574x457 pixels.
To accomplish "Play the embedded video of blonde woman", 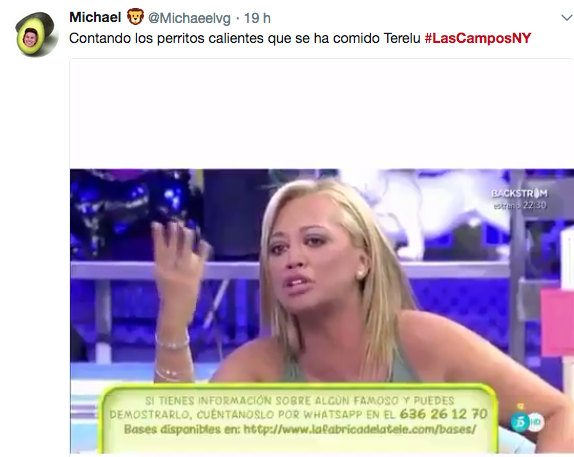I will [322, 311].
